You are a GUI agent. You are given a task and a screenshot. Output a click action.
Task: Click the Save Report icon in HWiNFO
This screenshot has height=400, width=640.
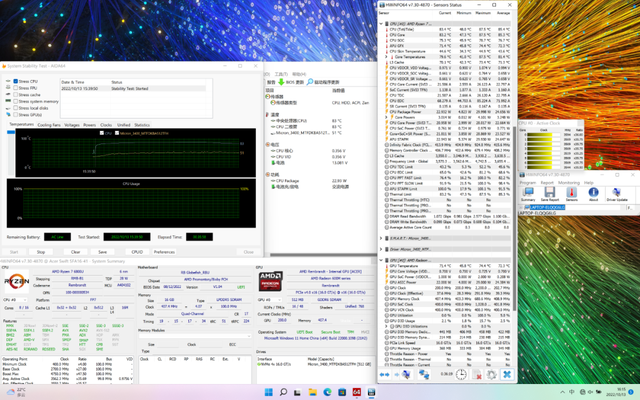tap(549, 193)
